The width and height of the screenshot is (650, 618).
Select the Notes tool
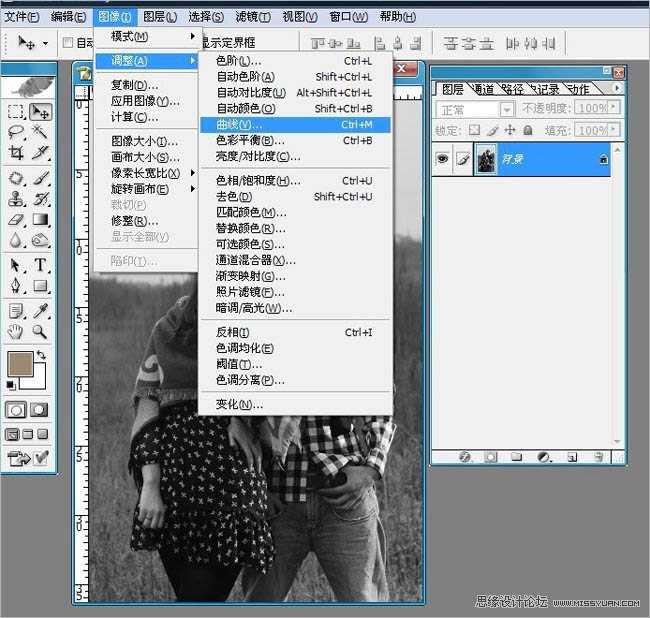16,311
